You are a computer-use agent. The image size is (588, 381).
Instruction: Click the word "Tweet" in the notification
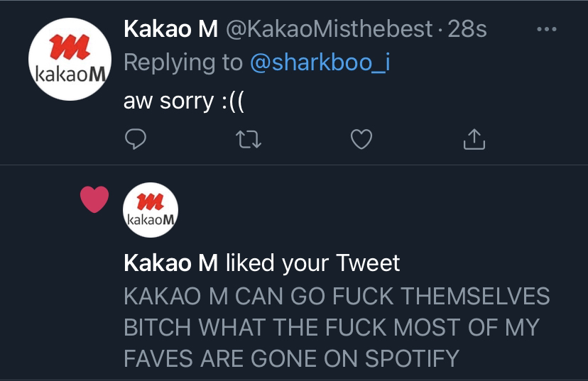367,263
